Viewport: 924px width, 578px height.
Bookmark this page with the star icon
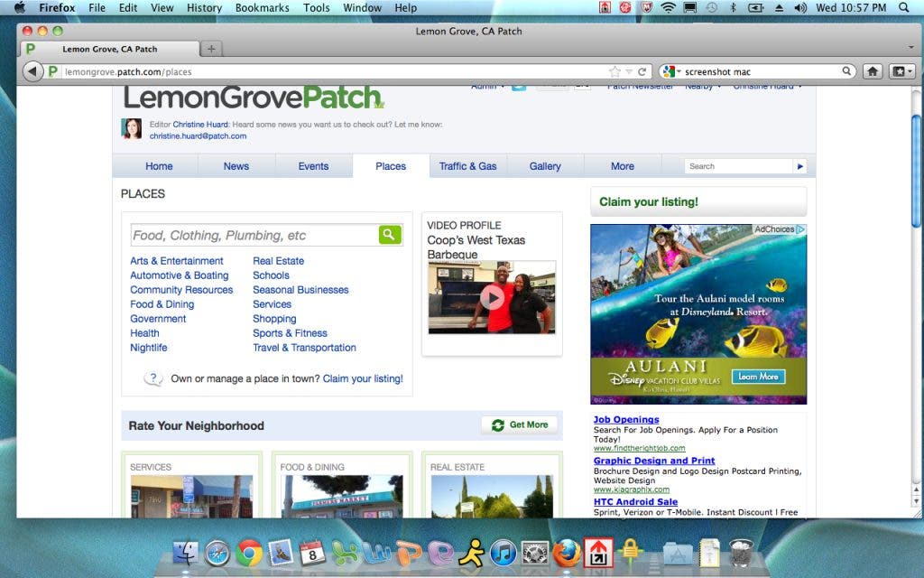click(614, 71)
